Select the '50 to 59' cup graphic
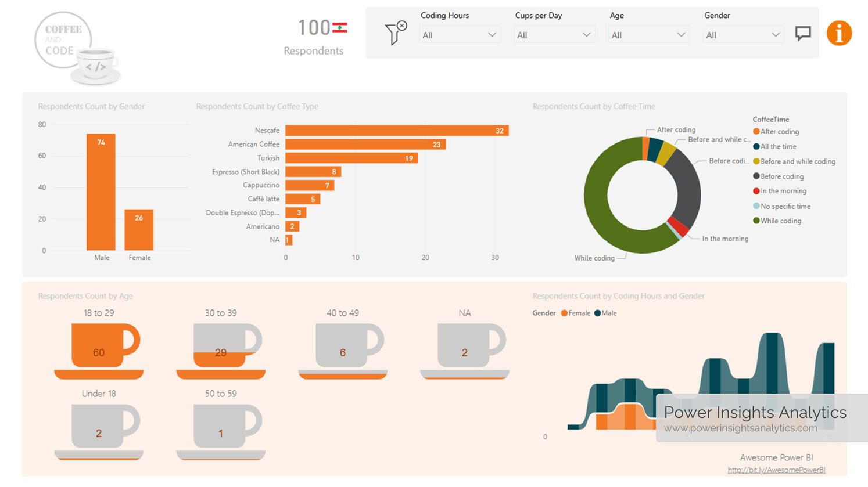The height and width of the screenshot is (487, 868). pyautogui.click(x=220, y=430)
